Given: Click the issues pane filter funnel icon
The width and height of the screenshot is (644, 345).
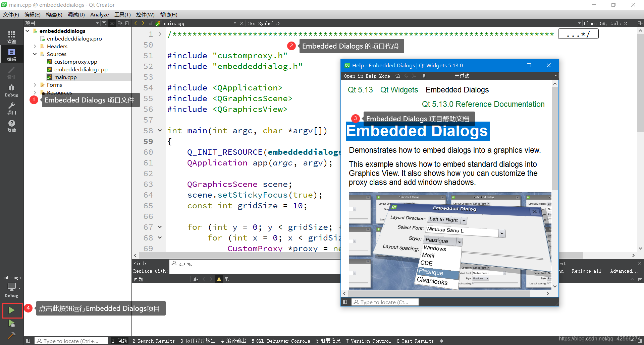Looking at the screenshot, I should 227,279.
